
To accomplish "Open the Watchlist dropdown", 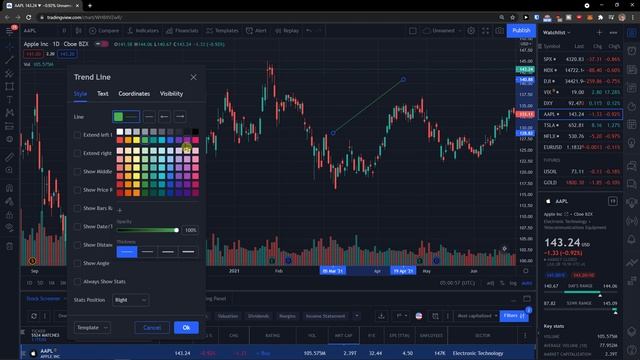I will click(x=556, y=32).
